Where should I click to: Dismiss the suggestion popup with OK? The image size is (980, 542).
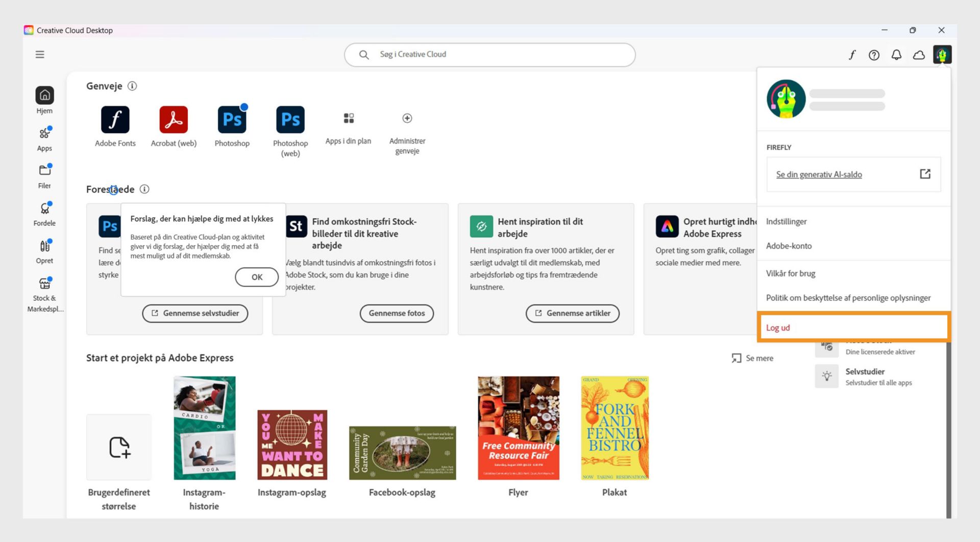tap(257, 277)
